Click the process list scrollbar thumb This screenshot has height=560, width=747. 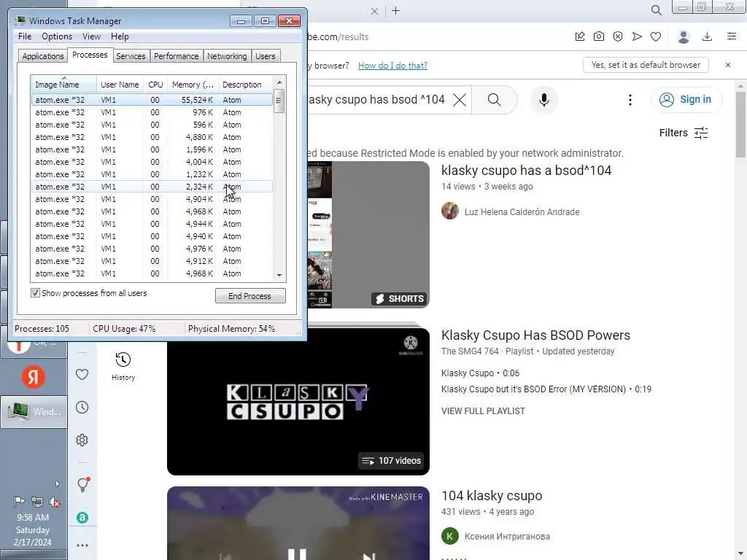(279, 101)
